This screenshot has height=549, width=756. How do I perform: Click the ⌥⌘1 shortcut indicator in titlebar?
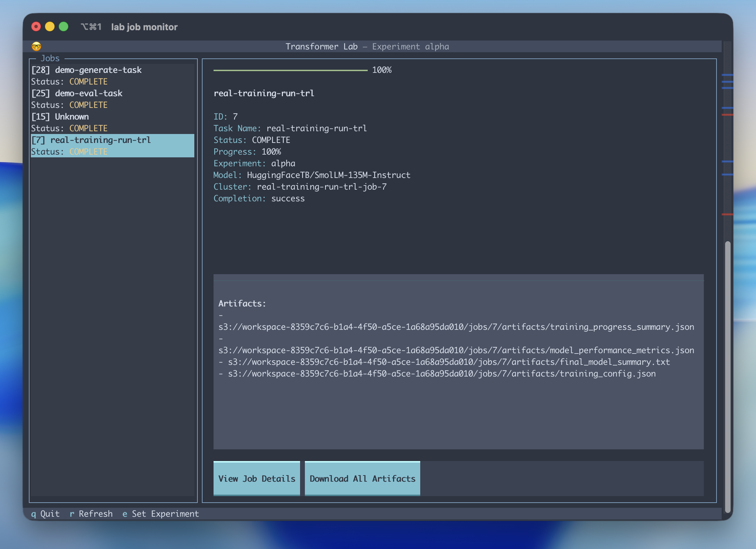pyautogui.click(x=91, y=26)
